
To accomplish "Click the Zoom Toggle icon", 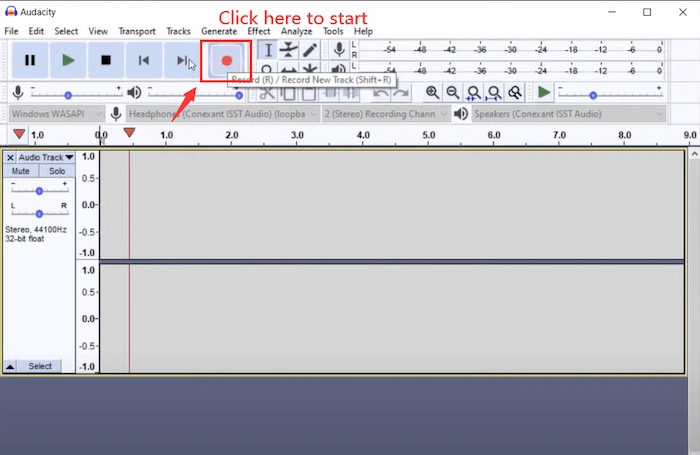I will [x=515, y=92].
